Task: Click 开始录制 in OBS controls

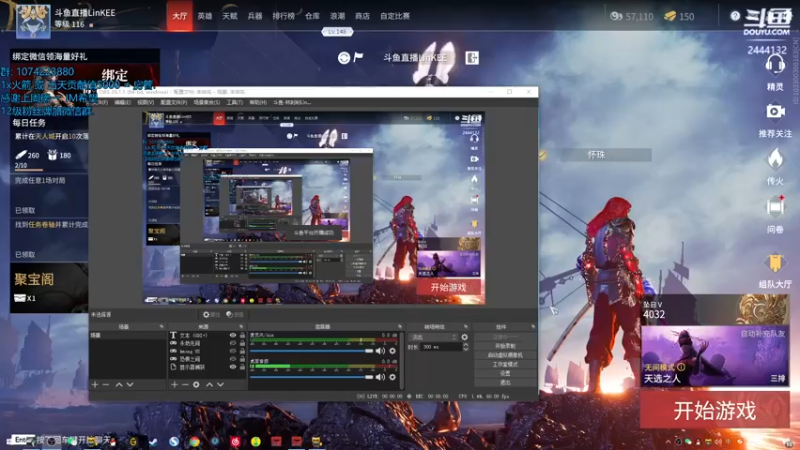Action: coord(505,346)
